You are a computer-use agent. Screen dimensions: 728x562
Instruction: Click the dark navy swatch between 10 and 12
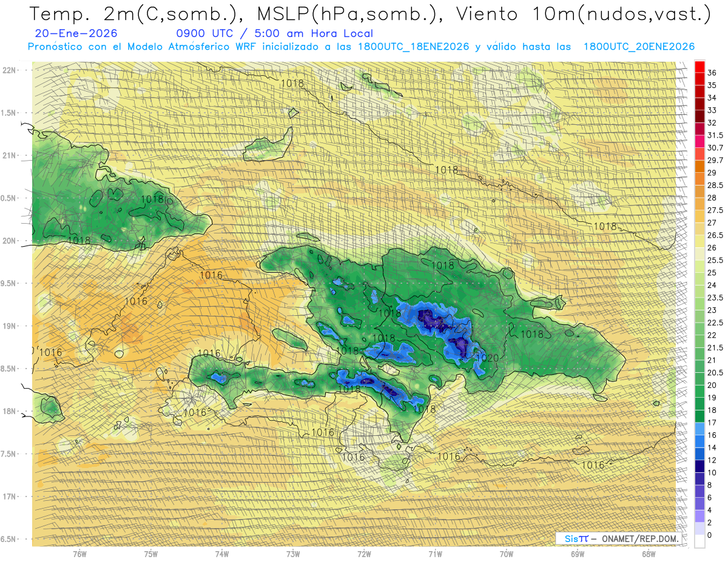(699, 466)
